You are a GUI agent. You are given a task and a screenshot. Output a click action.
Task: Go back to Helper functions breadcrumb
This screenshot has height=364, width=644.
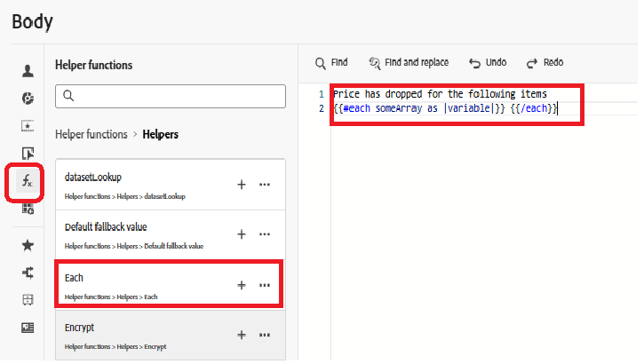91,135
